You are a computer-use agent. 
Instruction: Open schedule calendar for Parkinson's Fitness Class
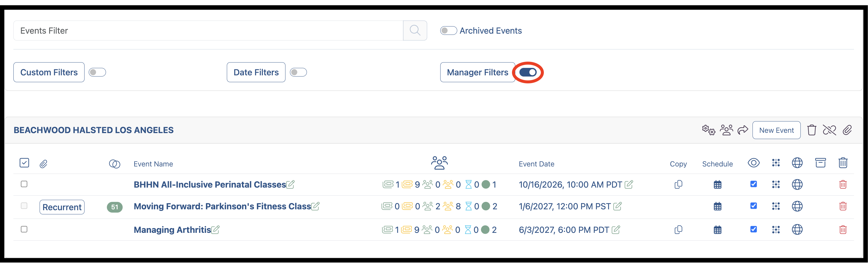(x=717, y=206)
